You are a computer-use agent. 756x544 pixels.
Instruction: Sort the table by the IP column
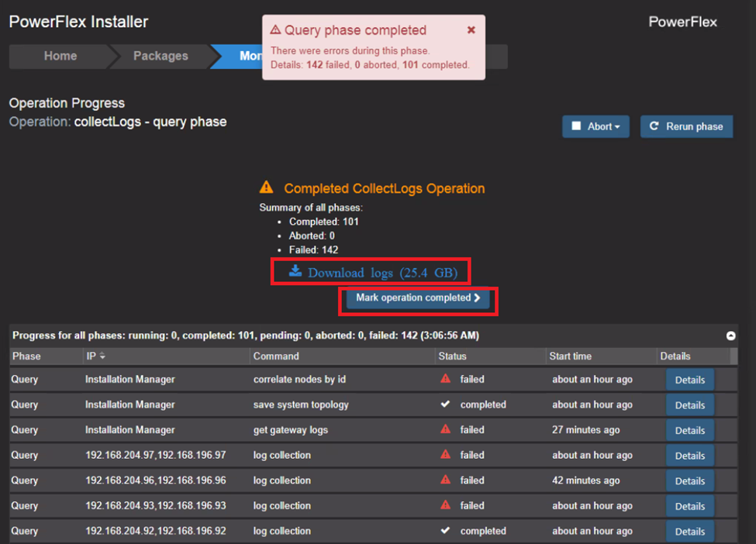(x=95, y=356)
